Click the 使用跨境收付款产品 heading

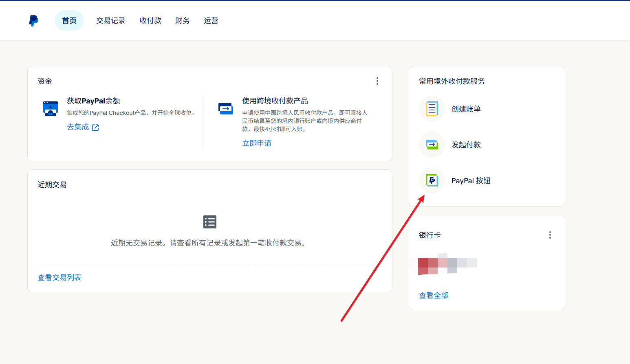[x=275, y=101]
